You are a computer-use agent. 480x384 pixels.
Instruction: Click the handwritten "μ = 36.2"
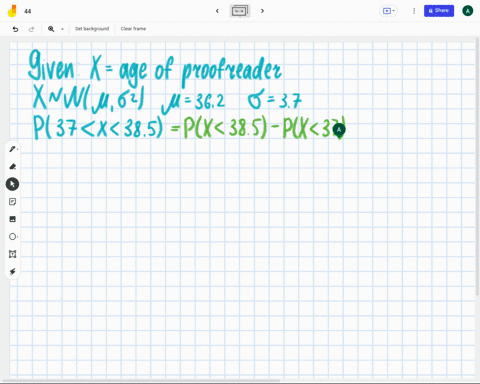[x=193, y=102]
